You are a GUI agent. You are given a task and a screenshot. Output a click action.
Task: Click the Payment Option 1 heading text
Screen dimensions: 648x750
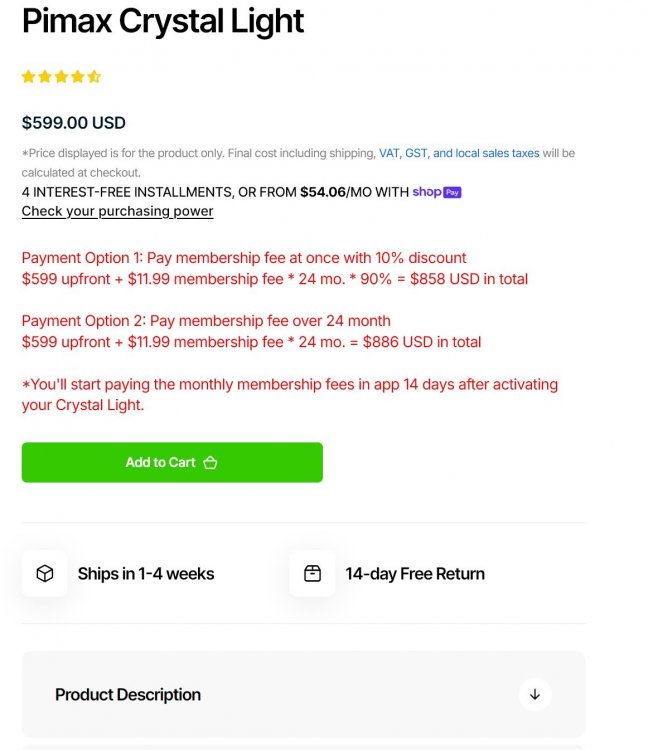[244, 258]
